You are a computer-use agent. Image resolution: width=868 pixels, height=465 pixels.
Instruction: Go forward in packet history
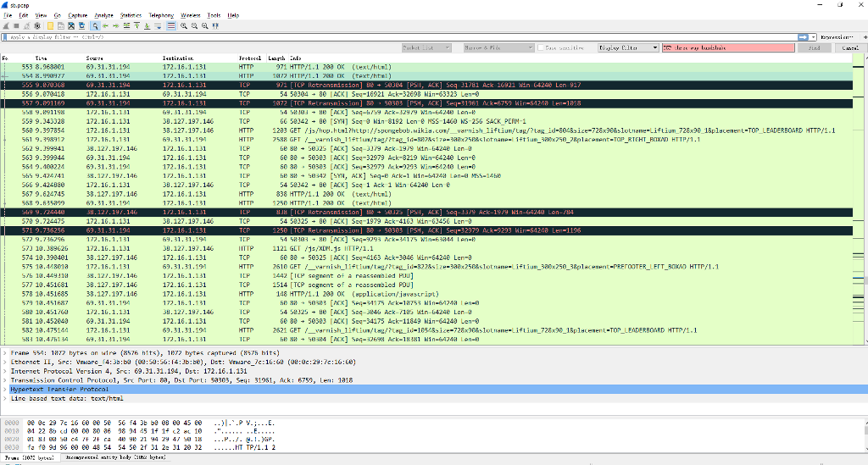(115, 26)
